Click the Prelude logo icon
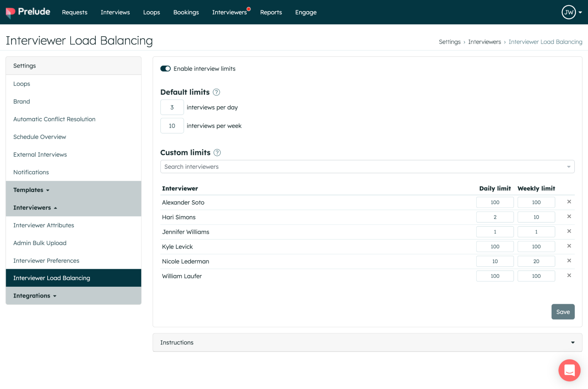 tap(10, 12)
